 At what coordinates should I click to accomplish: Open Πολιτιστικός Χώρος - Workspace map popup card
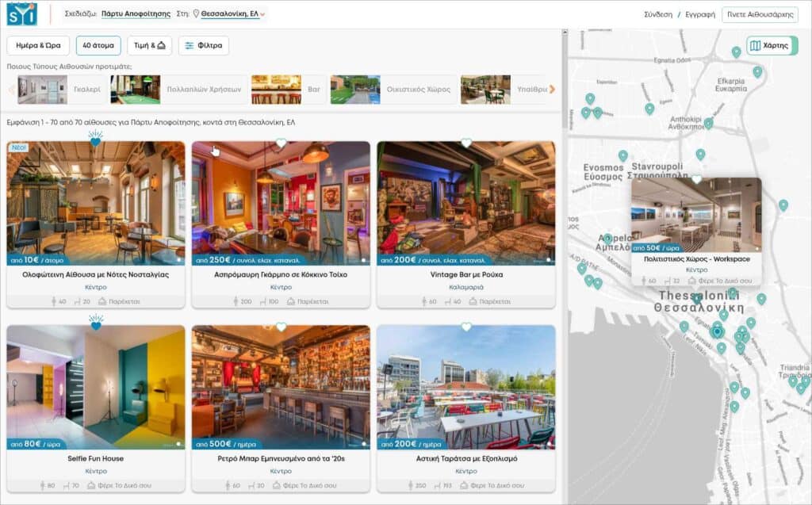(696, 231)
